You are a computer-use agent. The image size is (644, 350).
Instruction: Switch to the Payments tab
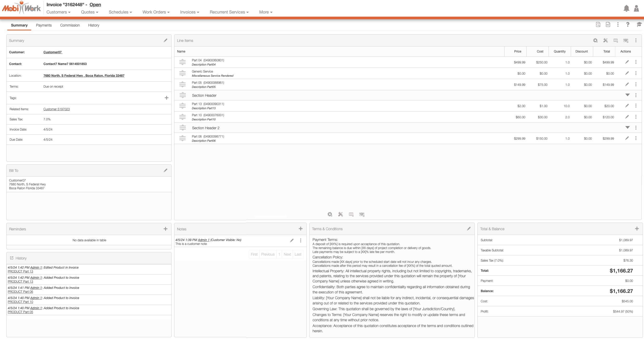click(x=44, y=25)
